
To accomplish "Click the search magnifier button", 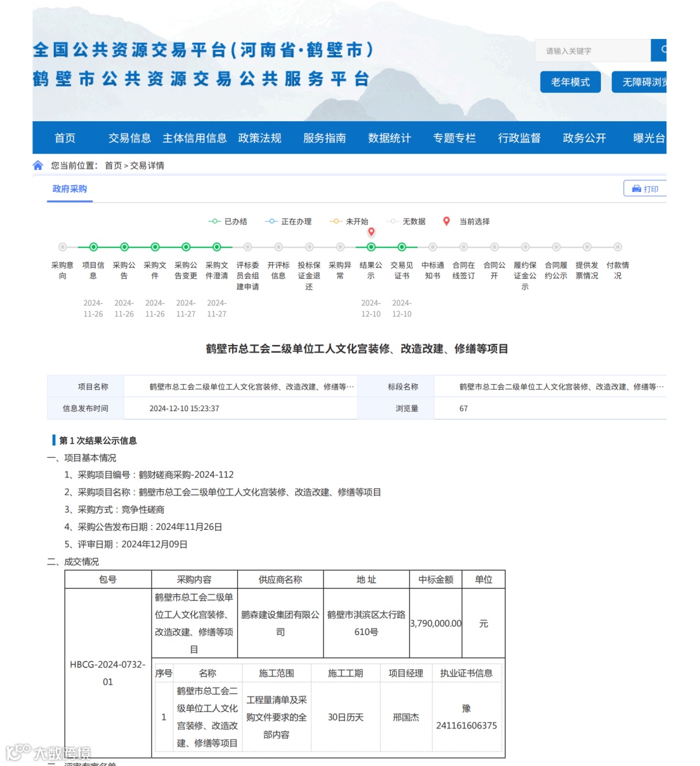I will click(659, 50).
